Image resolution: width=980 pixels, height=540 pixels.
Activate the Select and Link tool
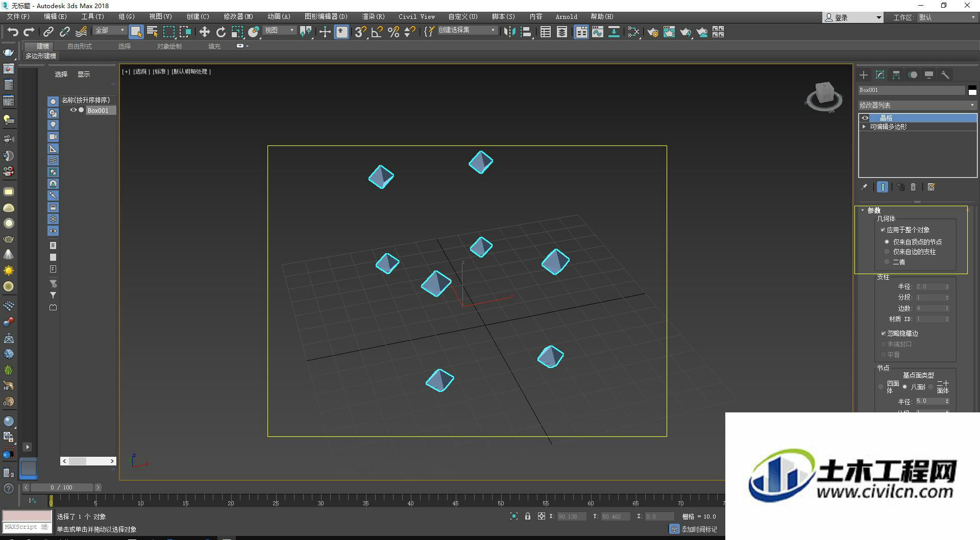click(48, 32)
